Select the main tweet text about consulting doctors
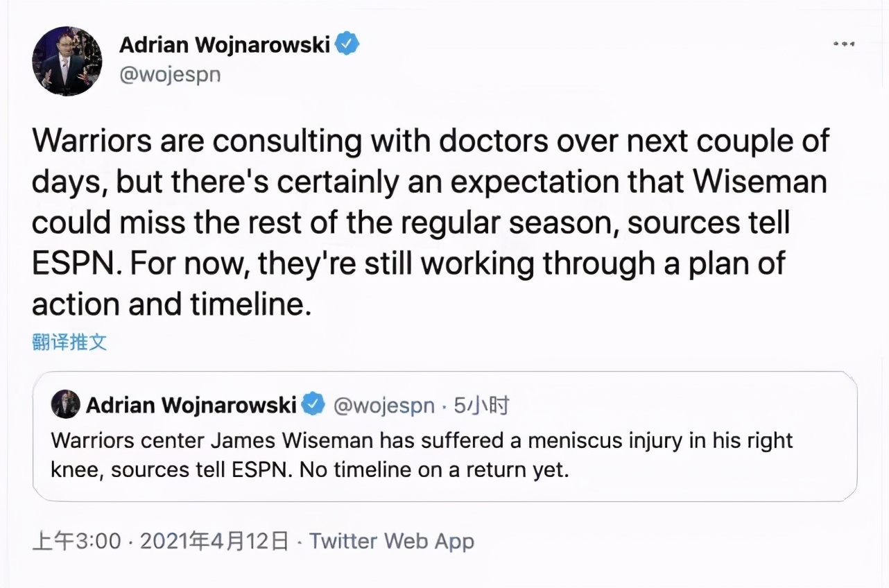The height and width of the screenshot is (588, 889). (x=430, y=222)
